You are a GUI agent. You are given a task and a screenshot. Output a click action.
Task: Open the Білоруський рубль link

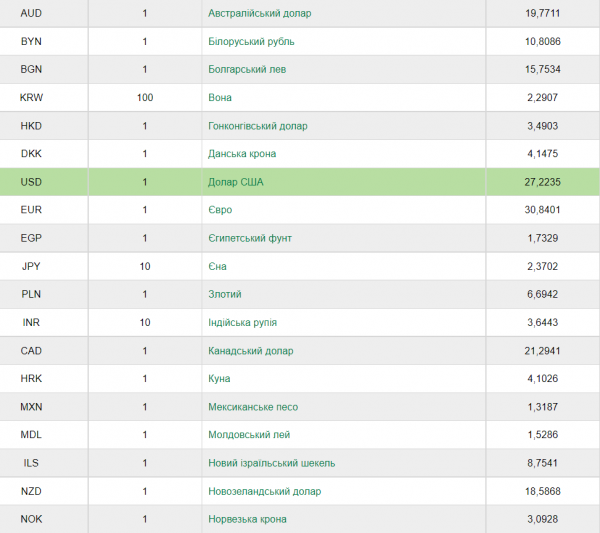[x=251, y=41]
